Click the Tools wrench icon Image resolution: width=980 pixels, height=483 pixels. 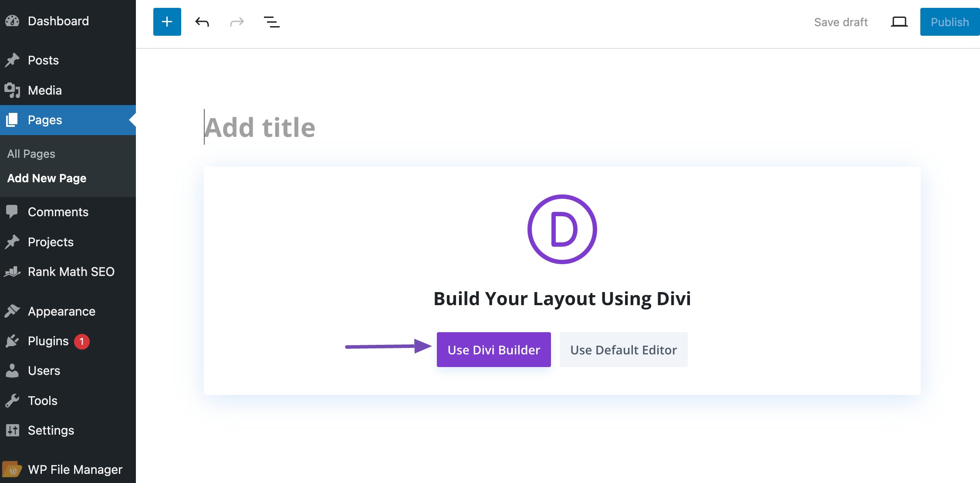pos(12,401)
